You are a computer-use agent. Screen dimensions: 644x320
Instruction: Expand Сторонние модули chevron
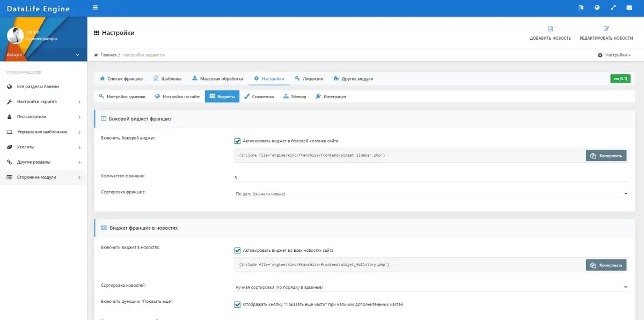coord(79,177)
